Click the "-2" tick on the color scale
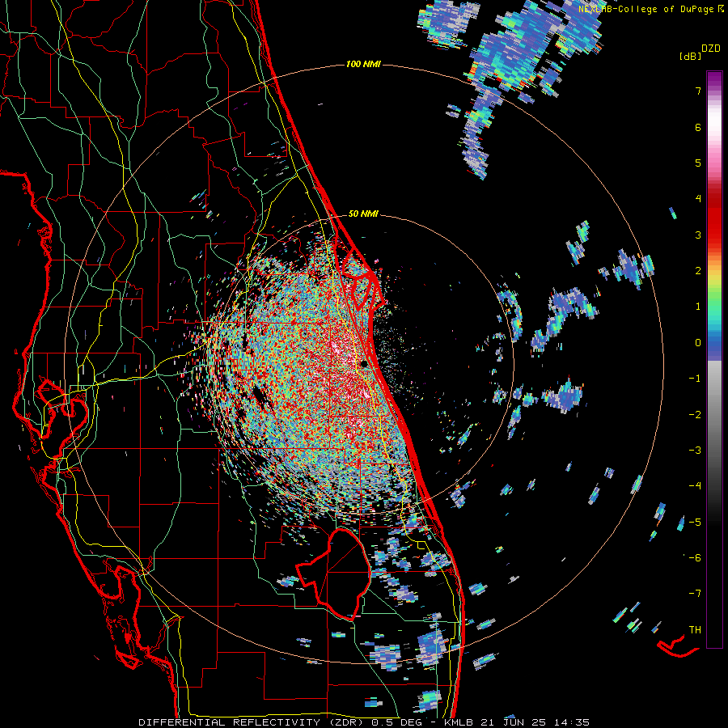The image size is (728, 728). (x=695, y=415)
